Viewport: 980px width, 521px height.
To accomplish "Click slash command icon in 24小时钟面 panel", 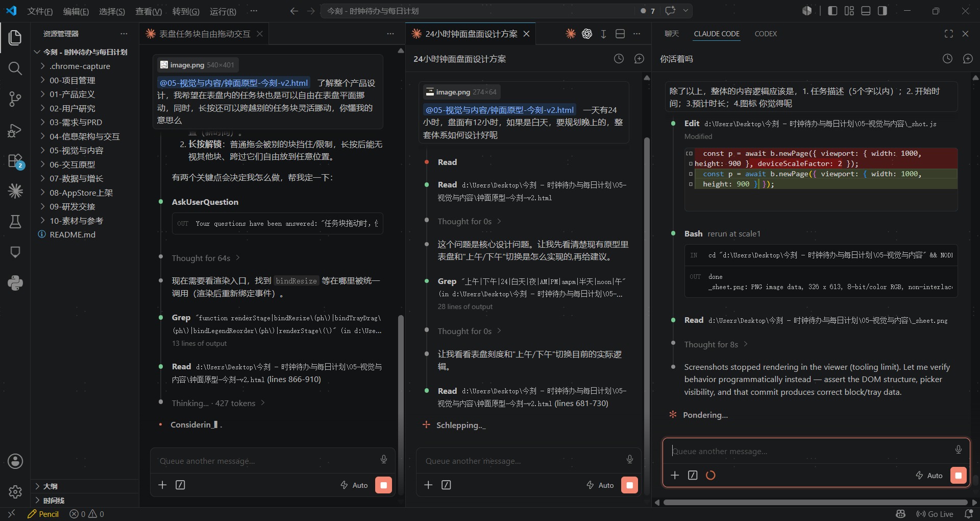I will tap(446, 485).
